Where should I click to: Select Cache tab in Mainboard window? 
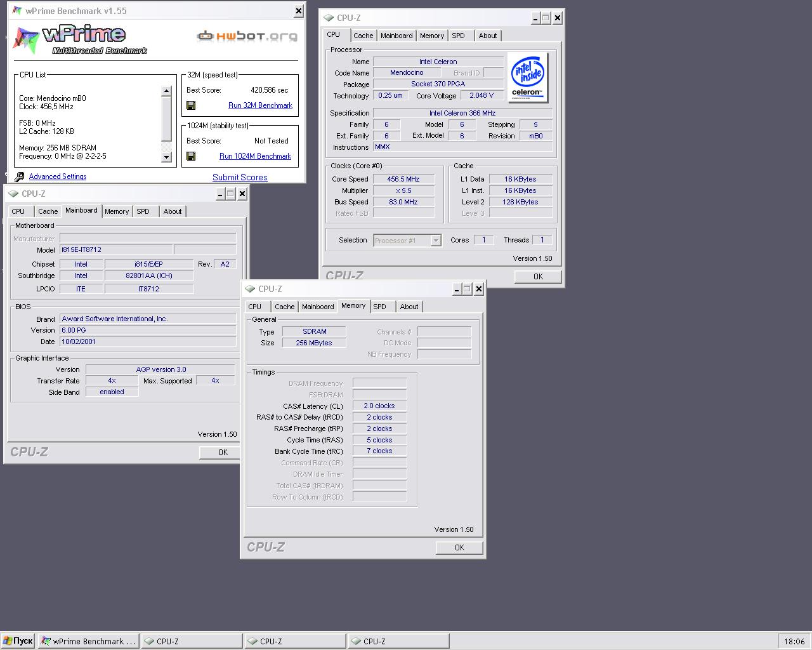point(48,211)
